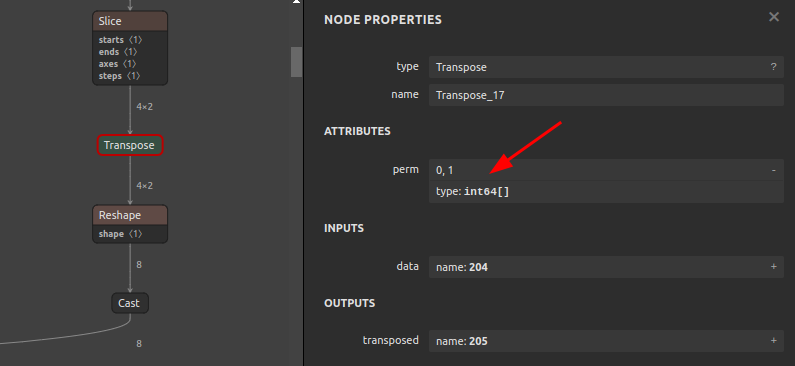Click the OUTPUTS section heading
The image size is (795, 366).
350,303
